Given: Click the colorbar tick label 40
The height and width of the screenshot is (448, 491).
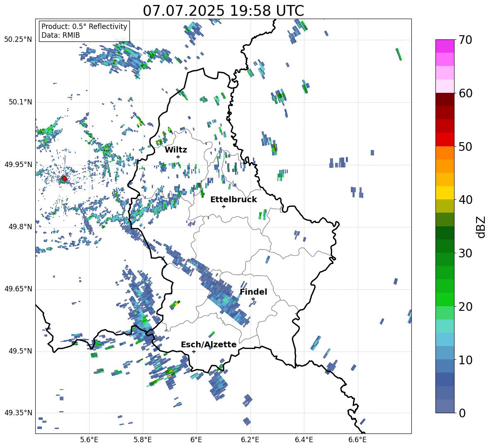Looking at the screenshot, I should point(465,200).
